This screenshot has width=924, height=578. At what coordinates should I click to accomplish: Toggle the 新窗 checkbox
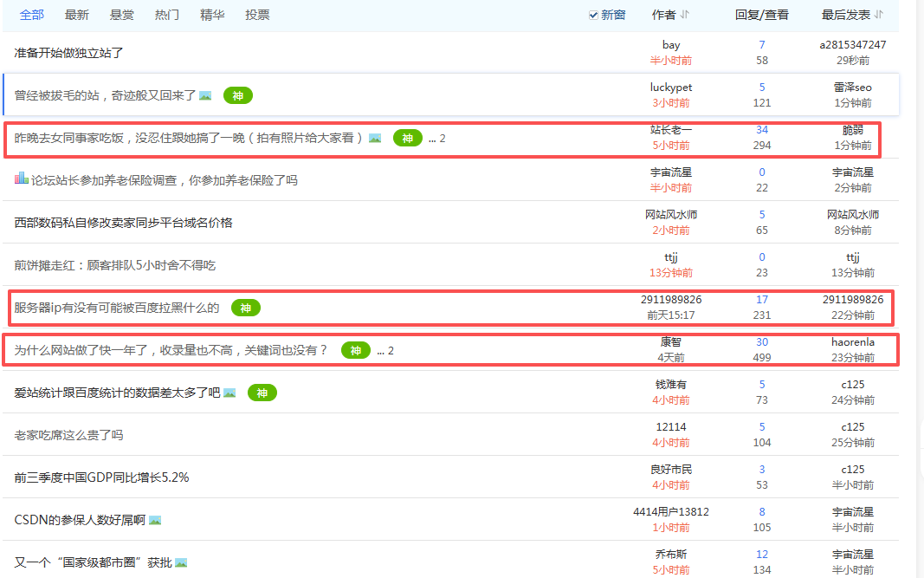point(593,15)
